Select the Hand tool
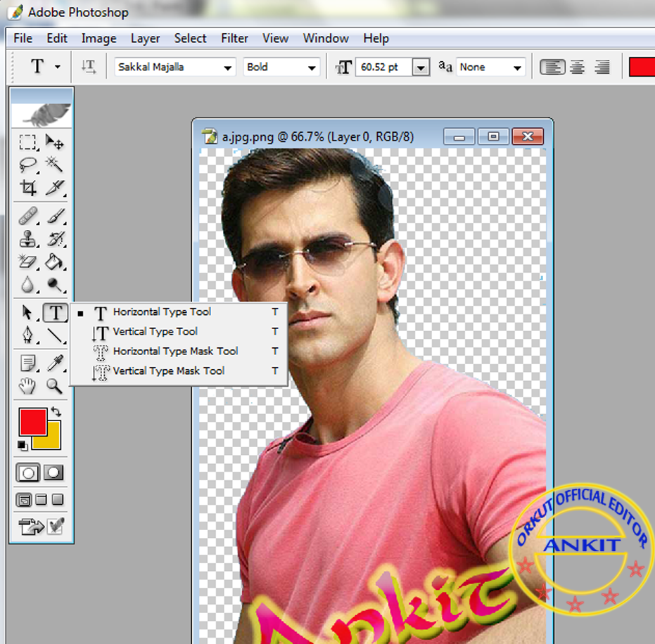The width and height of the screenshot is (655, 644). 28,385
